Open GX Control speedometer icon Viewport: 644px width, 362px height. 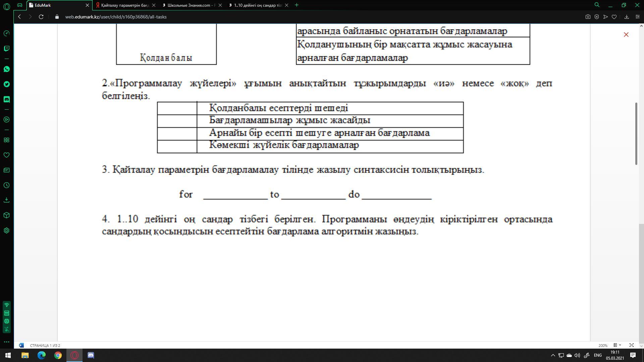pyautogui.click(x=6, y=33)
